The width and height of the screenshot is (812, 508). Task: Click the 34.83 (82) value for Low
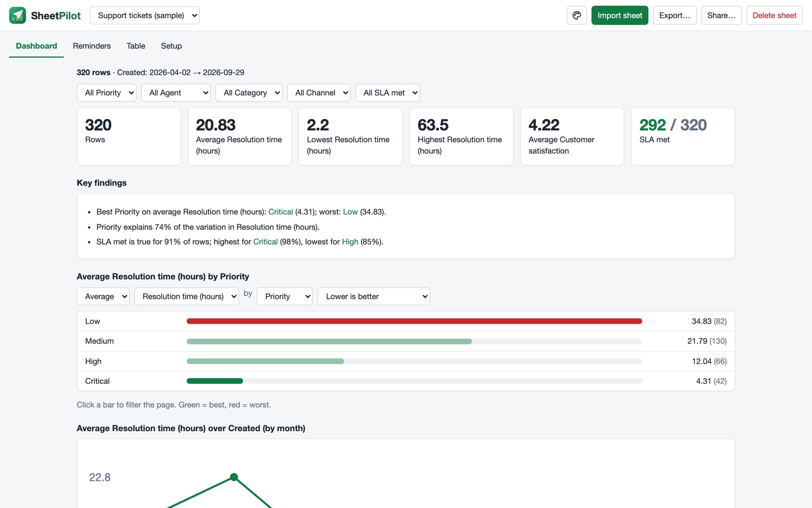tap(709, 321)
